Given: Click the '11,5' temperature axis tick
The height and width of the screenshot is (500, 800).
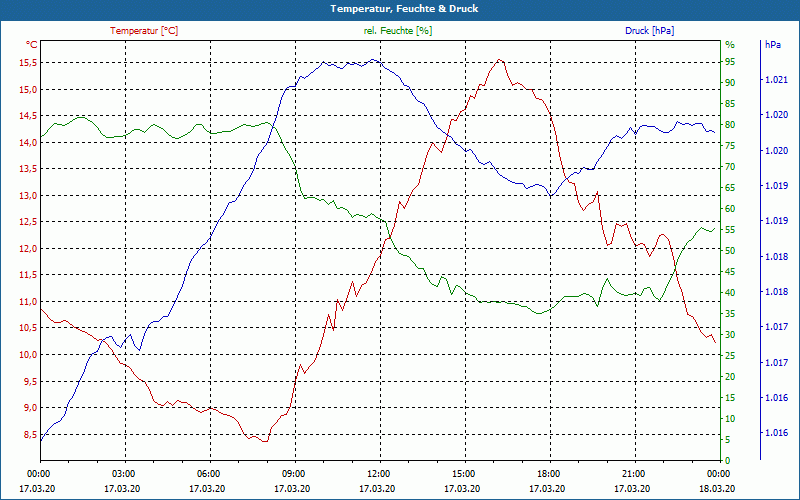Looking at the screenshot, I should pos(28,275).
